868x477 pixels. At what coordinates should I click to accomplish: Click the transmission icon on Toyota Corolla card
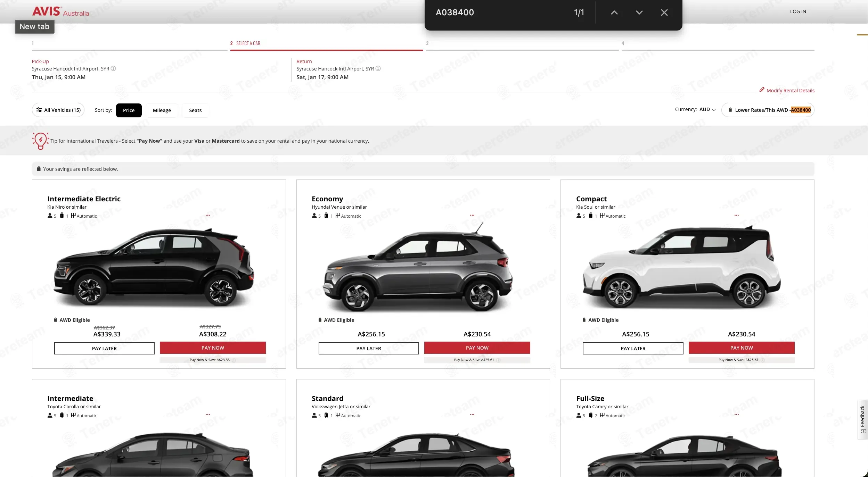(73, 415)
